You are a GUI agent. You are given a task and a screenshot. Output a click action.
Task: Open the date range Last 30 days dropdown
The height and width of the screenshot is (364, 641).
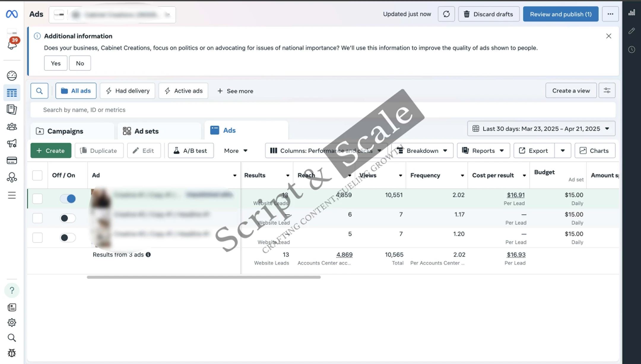[x=541, y=129]
